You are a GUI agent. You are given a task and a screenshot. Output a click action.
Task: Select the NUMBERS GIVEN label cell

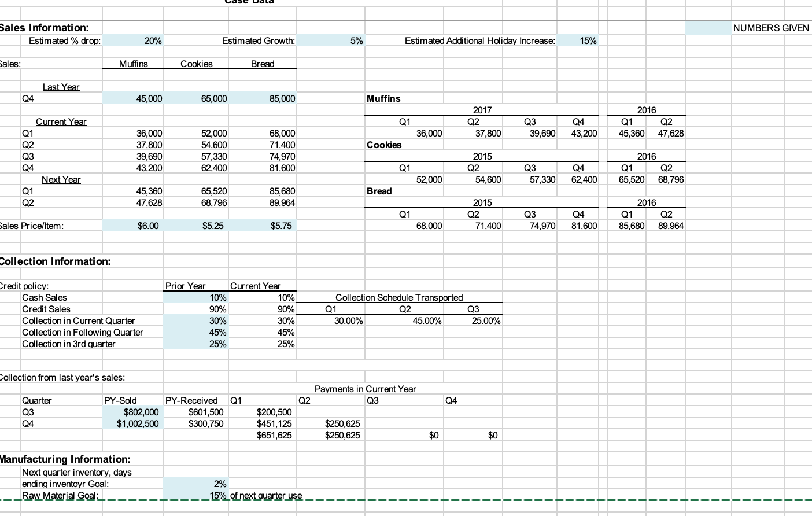tap(770, 28)
